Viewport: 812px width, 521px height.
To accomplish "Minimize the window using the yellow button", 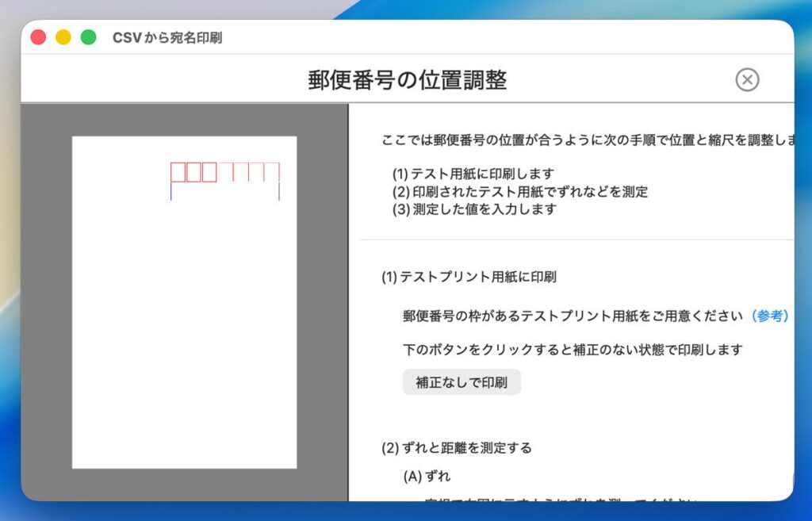I will pos(63,37).
